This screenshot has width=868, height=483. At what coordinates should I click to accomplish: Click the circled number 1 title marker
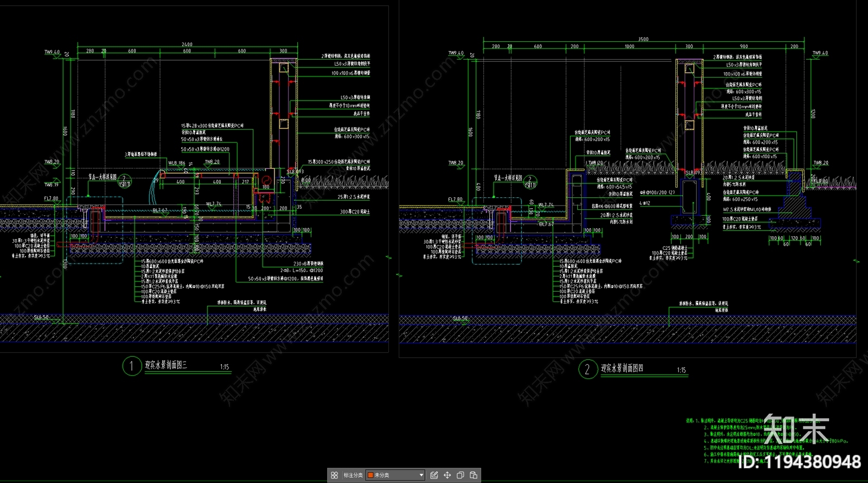(x=131, y=366)
